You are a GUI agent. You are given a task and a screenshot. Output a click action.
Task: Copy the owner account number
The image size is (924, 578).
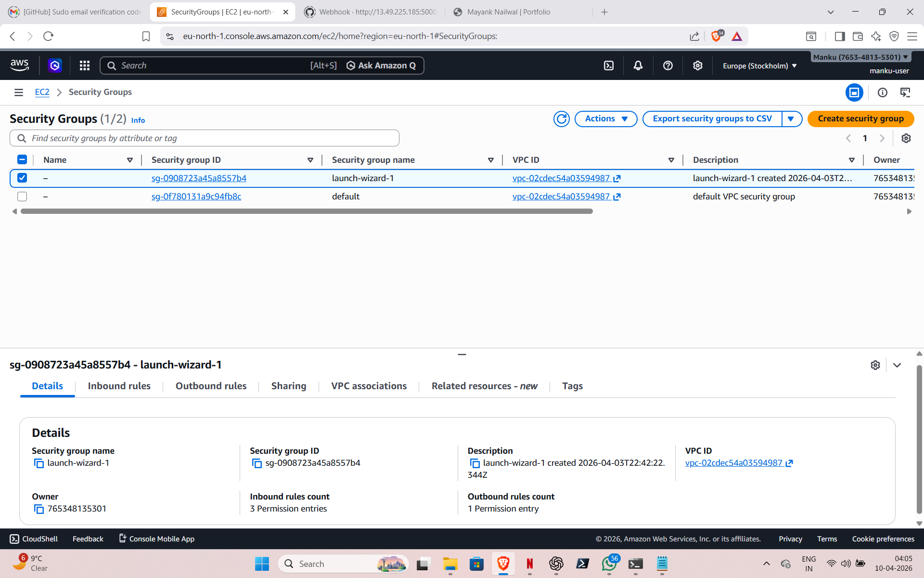coord(39,509)
